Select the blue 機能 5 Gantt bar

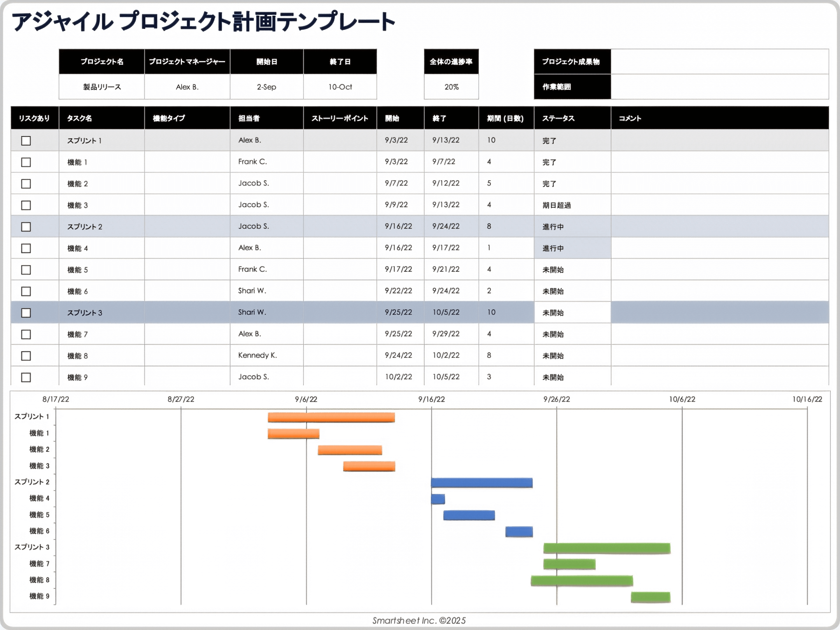pos(469,515)
